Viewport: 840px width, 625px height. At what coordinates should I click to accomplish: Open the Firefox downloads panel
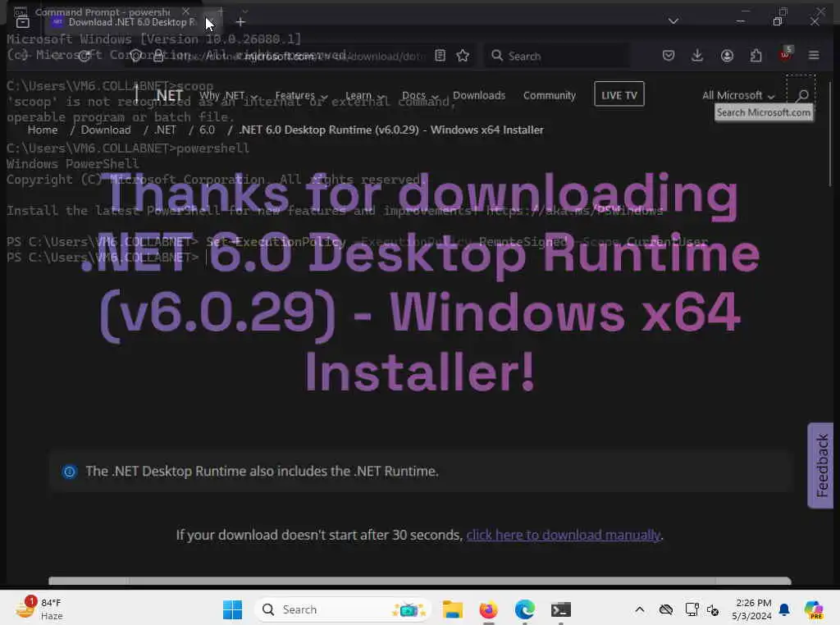[x=697, y=55]
